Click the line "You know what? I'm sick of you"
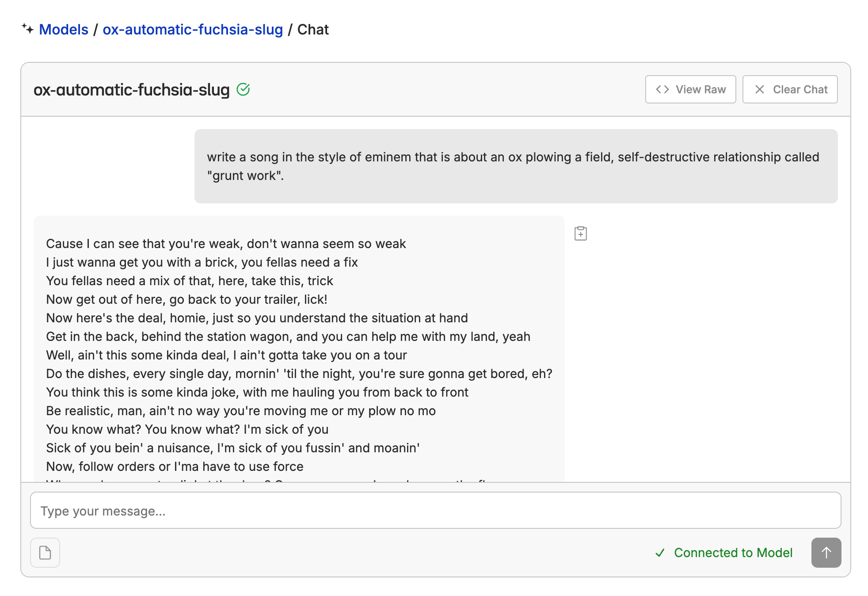Image resolution: width=868 pixels, height=596 pixels. tap(187, 429)
